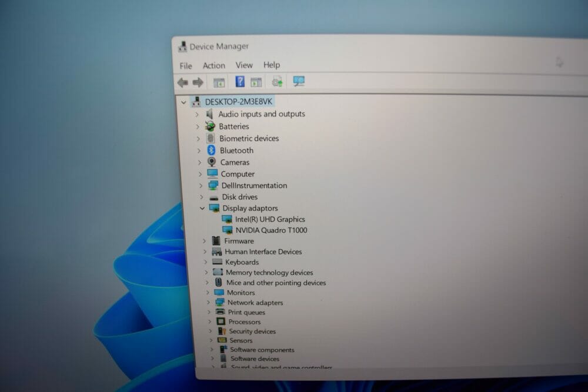Viewport: 588px width, 392px height.
Task: Select the "Firmware" label
Action: (239, 241)
